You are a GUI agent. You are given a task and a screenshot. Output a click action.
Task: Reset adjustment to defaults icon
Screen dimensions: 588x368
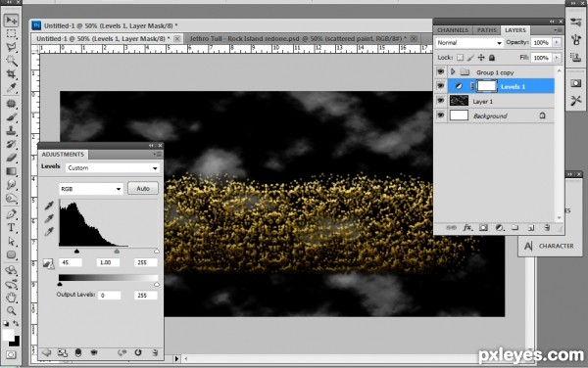(138, 352)
